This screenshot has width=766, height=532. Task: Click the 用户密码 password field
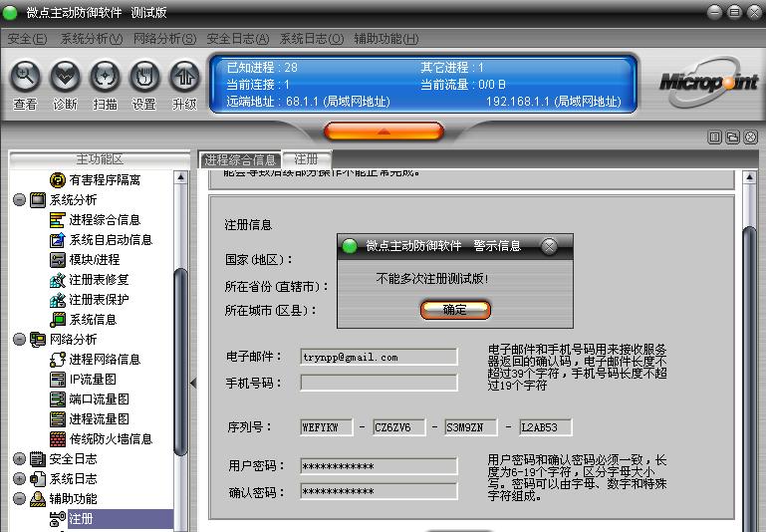click(x=380, y=466)
